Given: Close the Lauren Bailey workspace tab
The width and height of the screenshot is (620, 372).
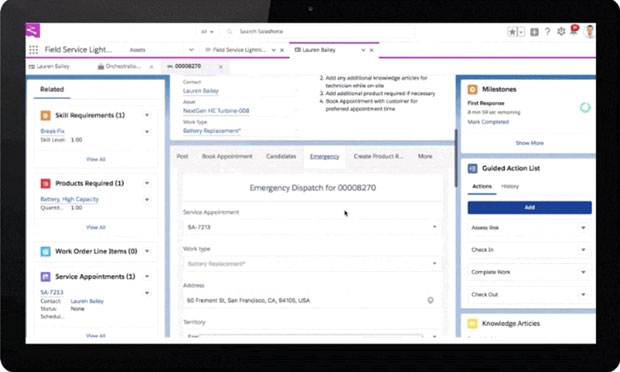Looking at the screenshot, I should point(372,50).
